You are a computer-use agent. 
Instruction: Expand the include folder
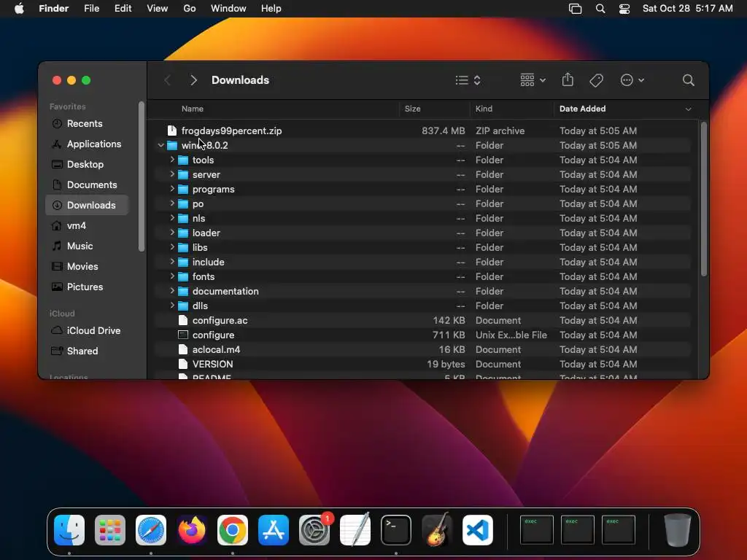pyautogui.click(x=172, y=262)
